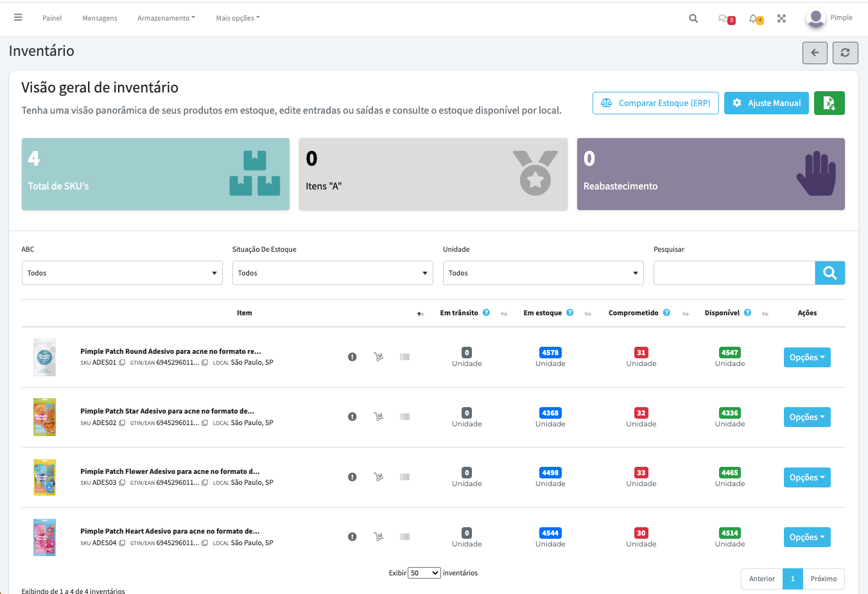Click Pimple Patch Flower item name
868x594 pixels.
click(170, 471)
